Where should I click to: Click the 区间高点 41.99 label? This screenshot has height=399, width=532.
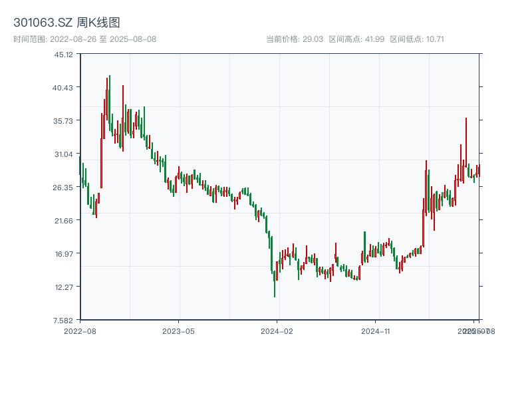(356, 39)
